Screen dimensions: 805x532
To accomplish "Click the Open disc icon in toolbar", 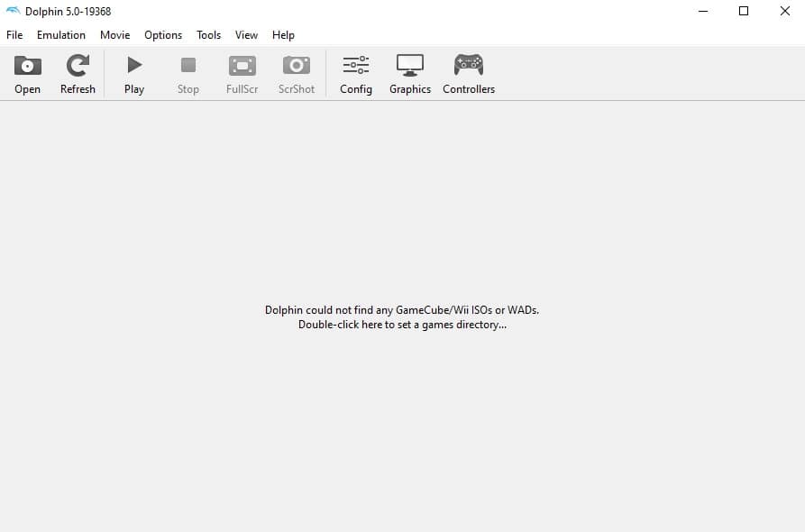I will tap(27, 66).
